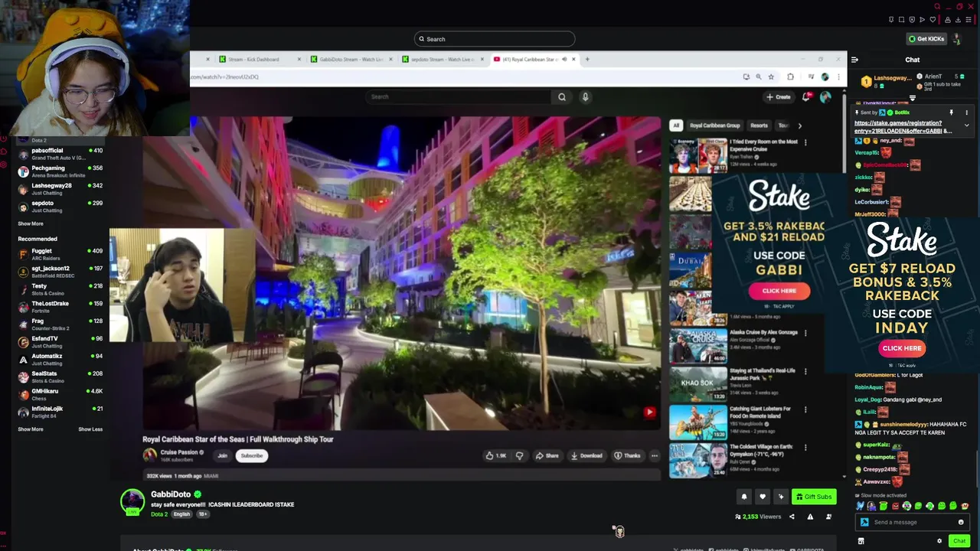980x551 pixels.
Task: Open the browser extensions puzzle icon
Action: pos(790,77)
